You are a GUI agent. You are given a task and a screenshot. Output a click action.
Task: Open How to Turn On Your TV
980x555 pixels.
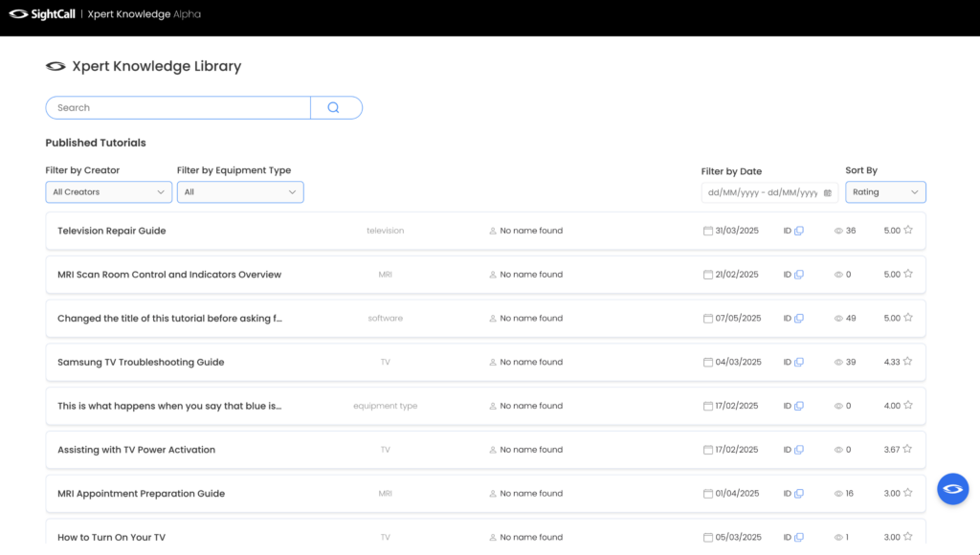click(x=111, y=537)
